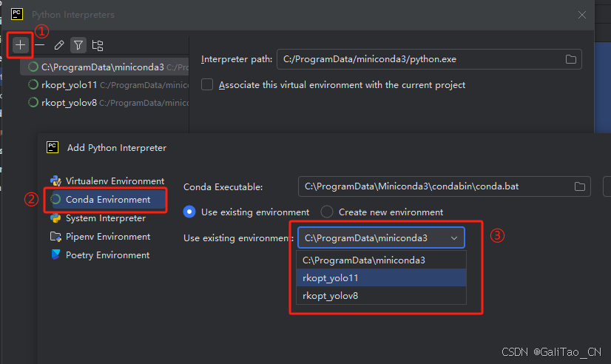Click the pencil icon to edit the interpreter
This screenshot has width=611, height=364.
click(x=59, y=45)
